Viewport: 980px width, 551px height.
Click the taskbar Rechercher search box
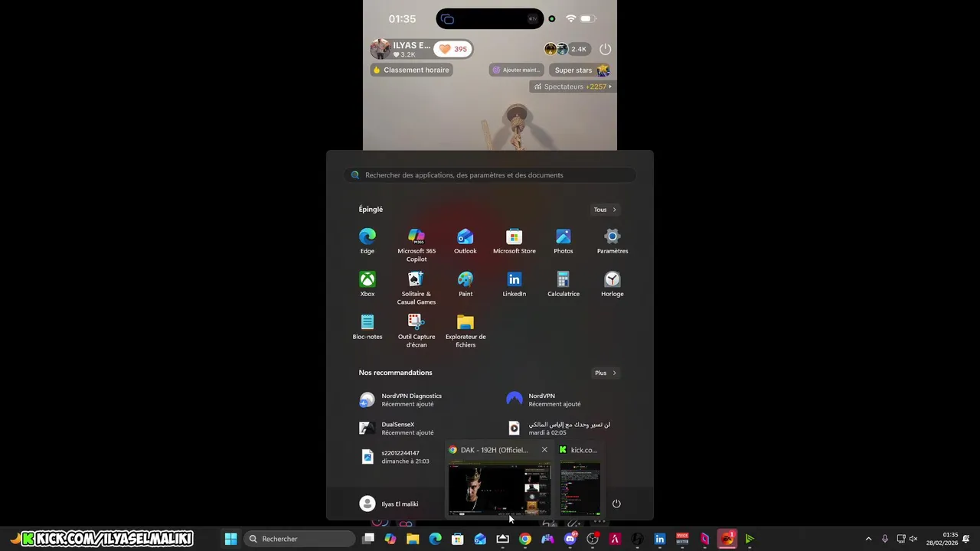pyautogui.click(x=298, y=539)
